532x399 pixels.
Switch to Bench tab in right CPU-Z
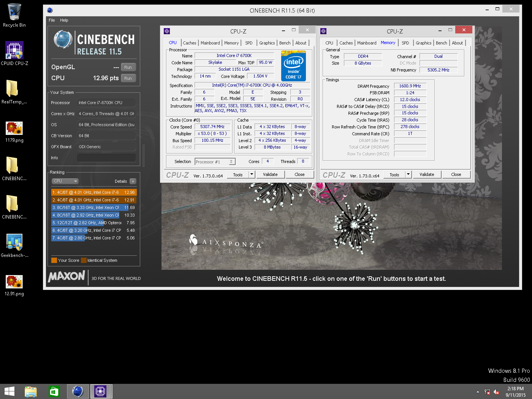pos(442,43)
